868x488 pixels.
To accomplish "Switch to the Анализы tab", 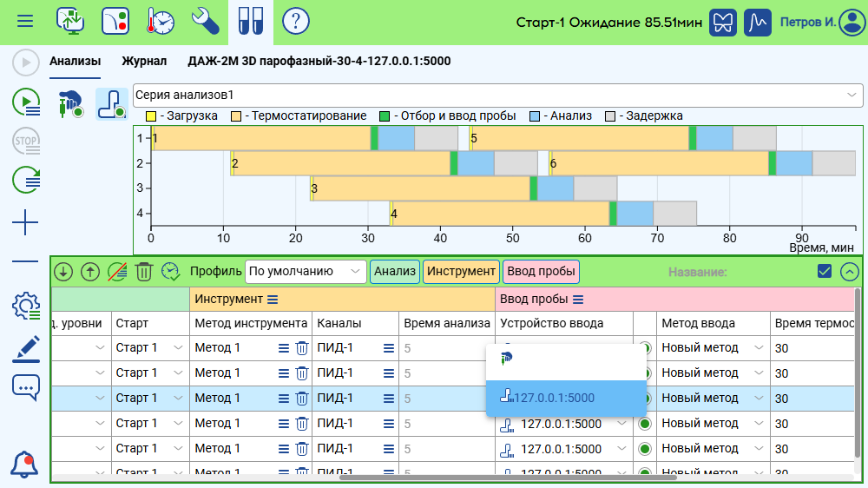I will coord(75,62).
